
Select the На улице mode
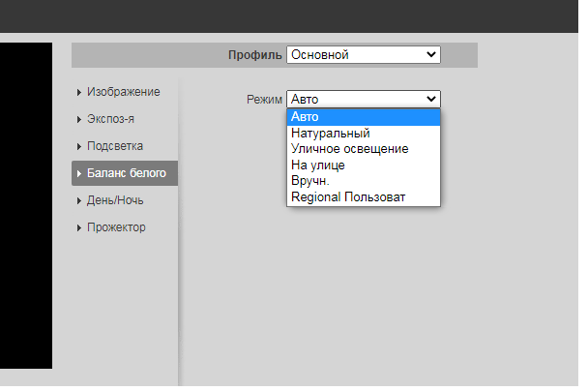tap(363, 165)
